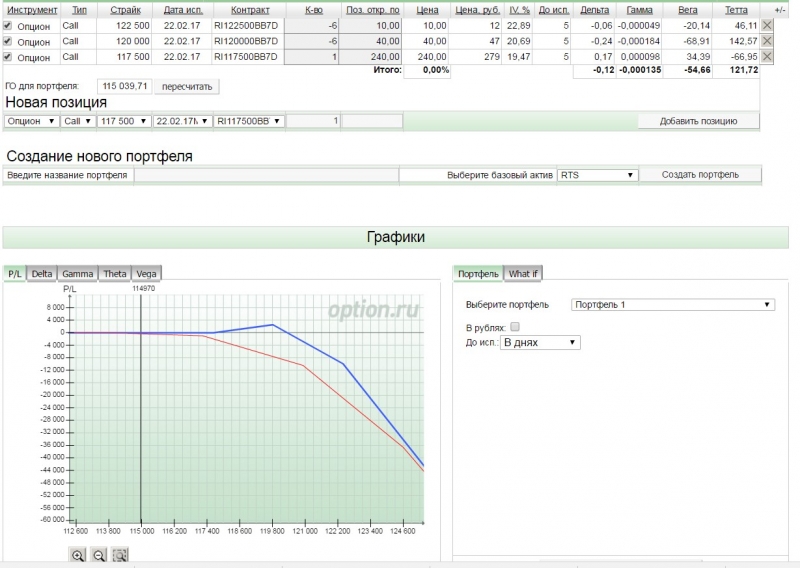Delete the 117 500 Call option row
Screen dimensions: 800x568
tap(767, 56)
